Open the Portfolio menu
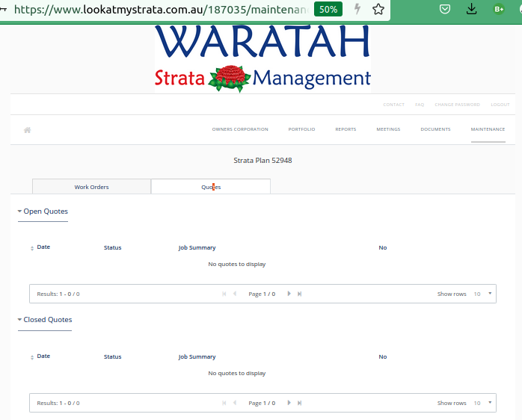This screenshot has height=420, width=522. point(301,129)
